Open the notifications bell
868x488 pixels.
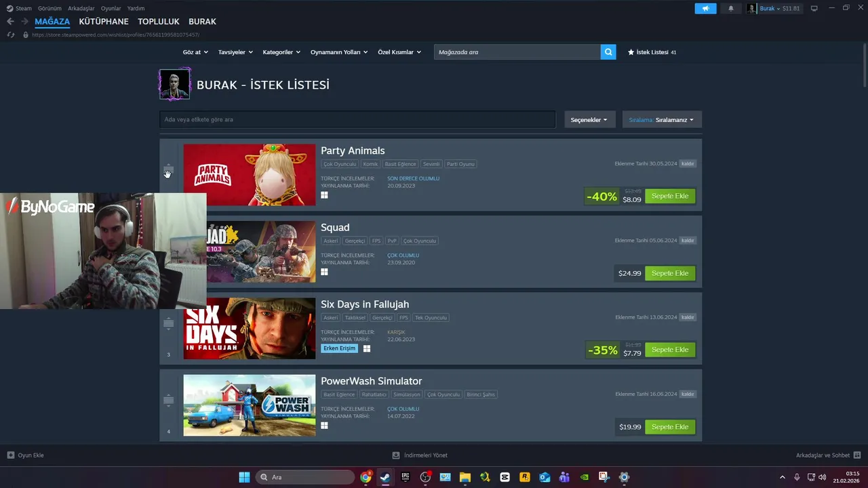click(731, 9)
